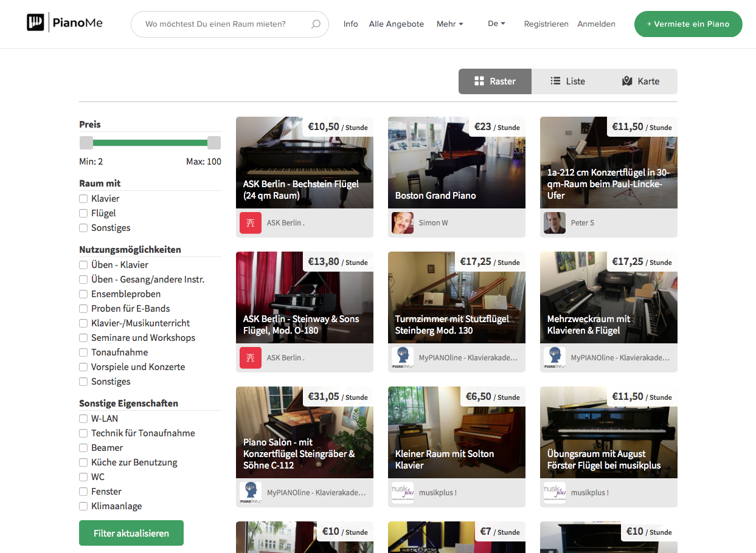Tick Sonstiges under Raum mit

(x=83, y=228)
